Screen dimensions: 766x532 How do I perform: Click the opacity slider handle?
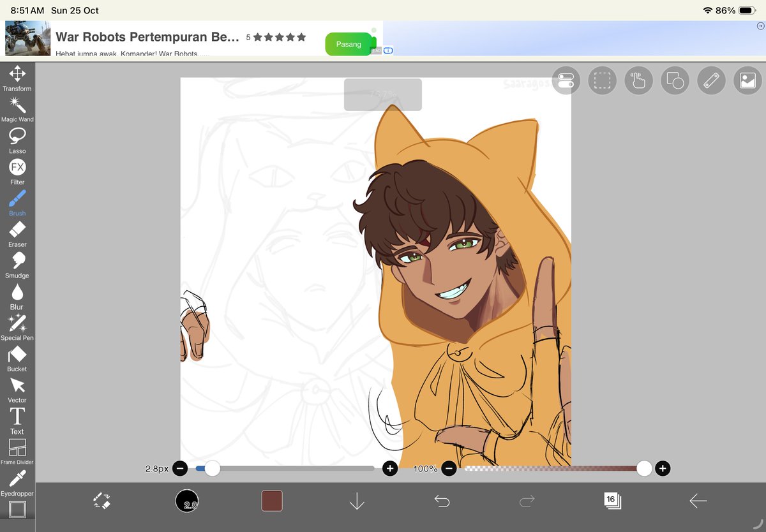point(644,469)
